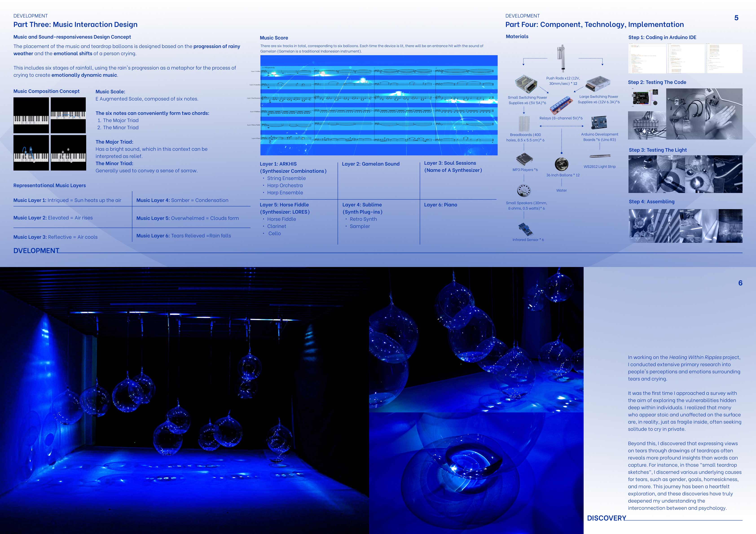Click the DISCOVERY section label
The height and width of the screenshot is (534, 756).
point(606,518)
